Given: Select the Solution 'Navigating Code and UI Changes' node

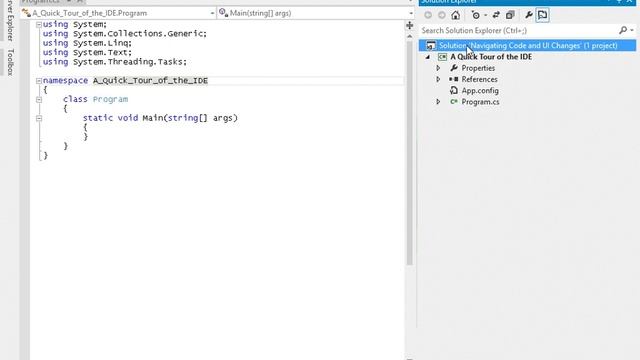Looking at the screenshot, I should (x=527, y=45).
